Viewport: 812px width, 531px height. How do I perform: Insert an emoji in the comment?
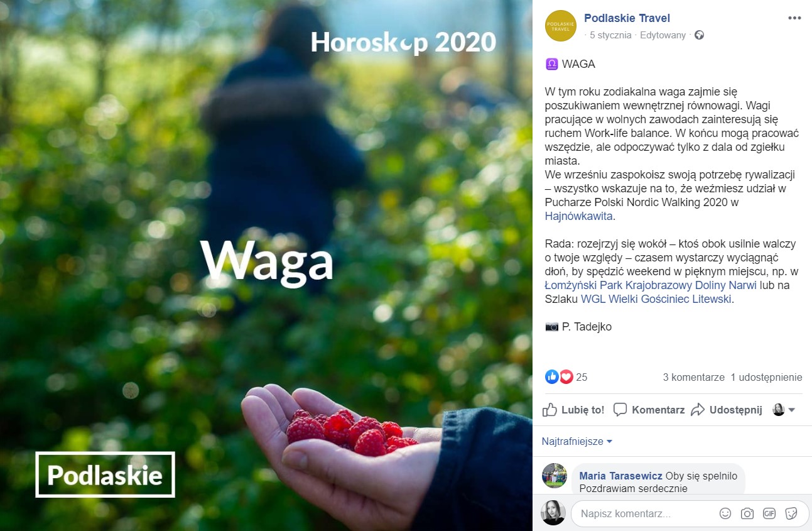(x=725, y=513)
